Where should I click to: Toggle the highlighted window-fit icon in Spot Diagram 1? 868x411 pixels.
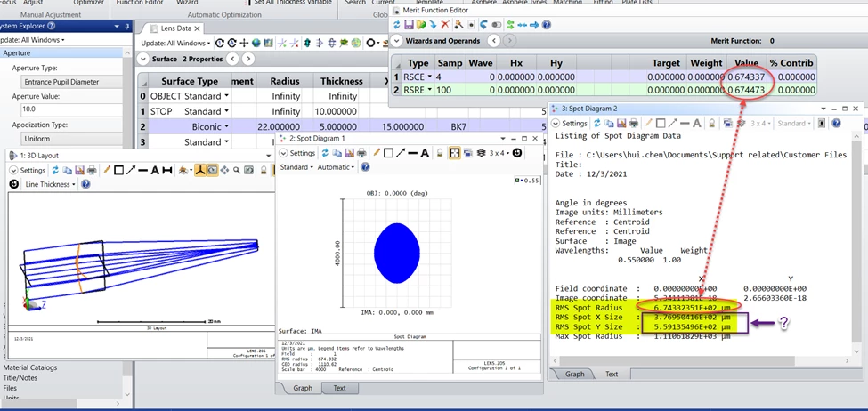(455, 153)
